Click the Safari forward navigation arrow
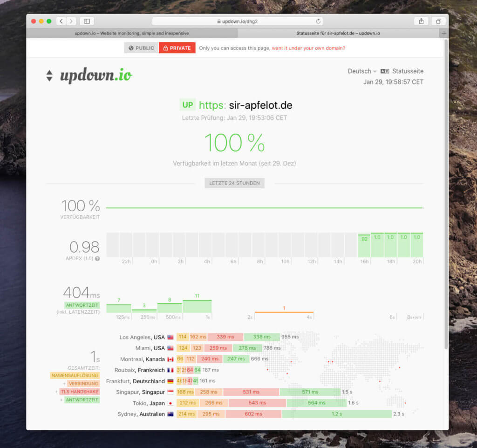Screen dimensions: 477x448 click(71, 21)
